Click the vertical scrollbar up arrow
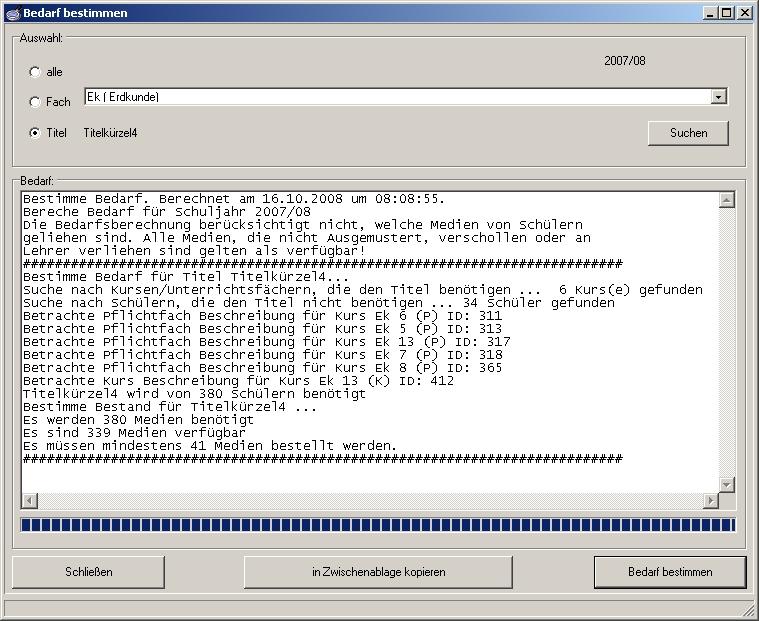This screenshot has height=621, width=759. tap(727, 200)
